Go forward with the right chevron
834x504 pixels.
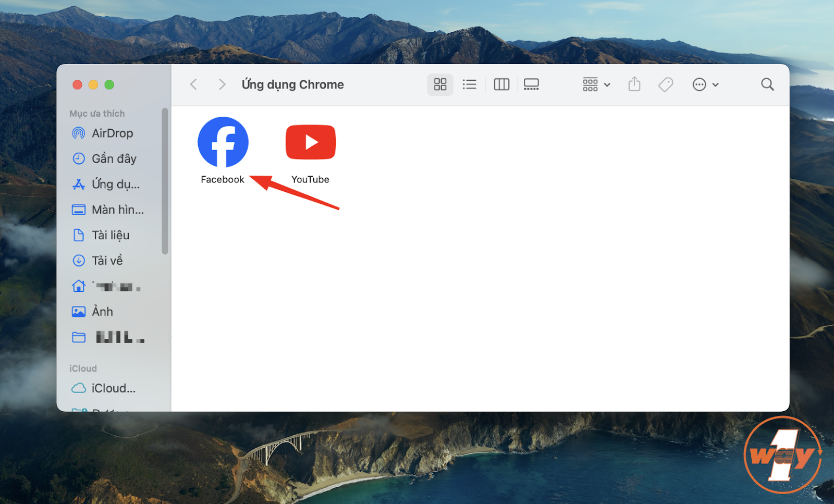222,84
